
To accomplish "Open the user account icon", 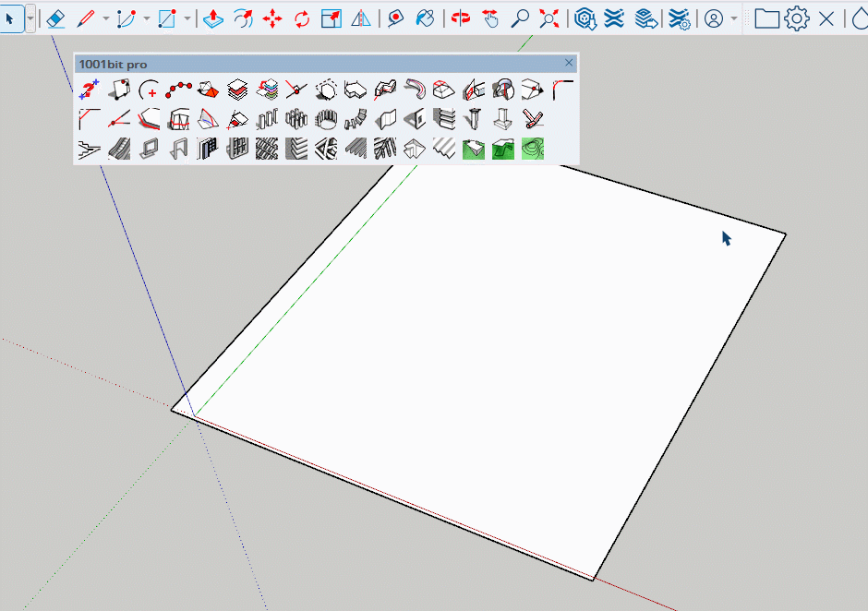I will pyautogui.click(x=714, y=18).
